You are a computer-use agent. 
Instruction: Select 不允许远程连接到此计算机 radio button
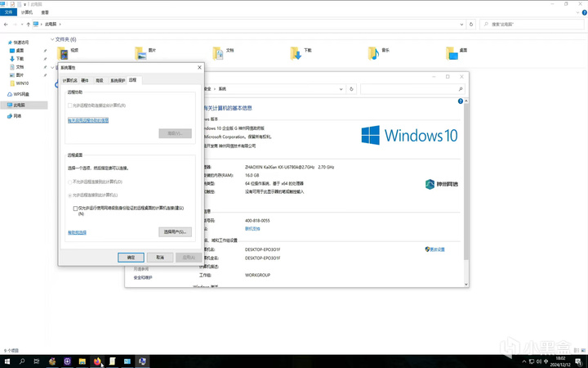click(69, 182)
